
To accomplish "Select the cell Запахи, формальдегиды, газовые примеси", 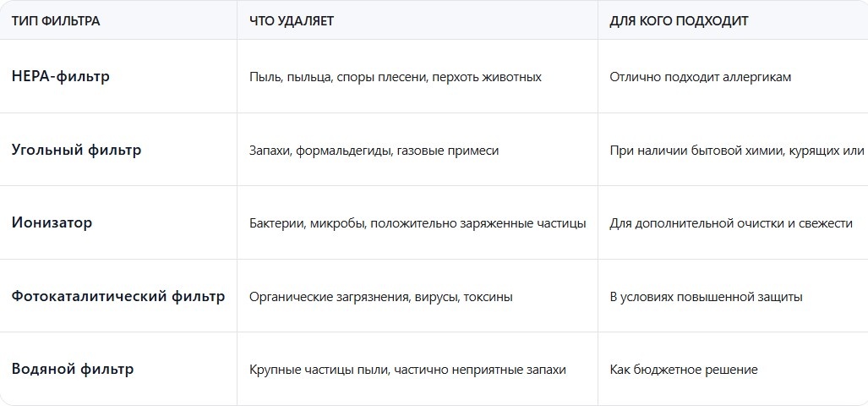I will (374, 151).
